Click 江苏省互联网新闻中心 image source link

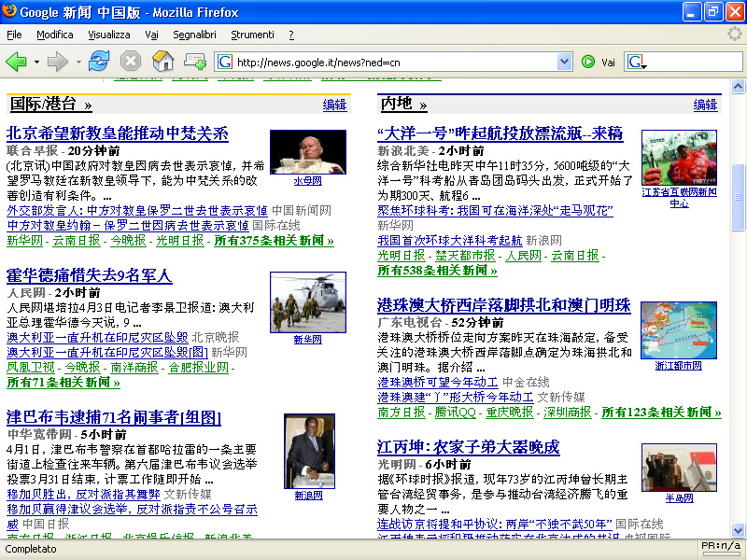(680, 197)
